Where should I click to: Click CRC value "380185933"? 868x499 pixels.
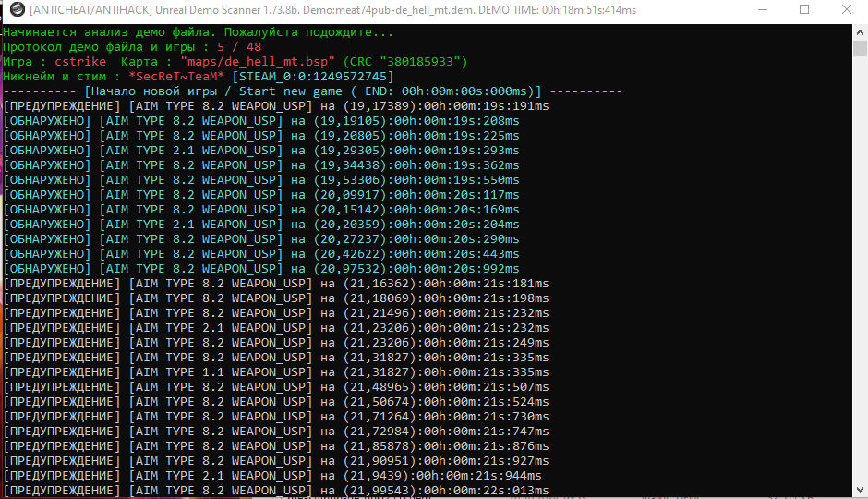pos(420,62)
